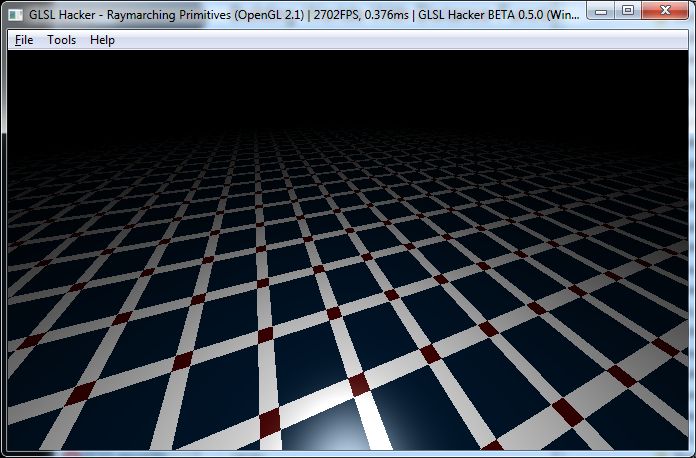Click the GLSL Hacker app icon in title bar

click(16, 11)
